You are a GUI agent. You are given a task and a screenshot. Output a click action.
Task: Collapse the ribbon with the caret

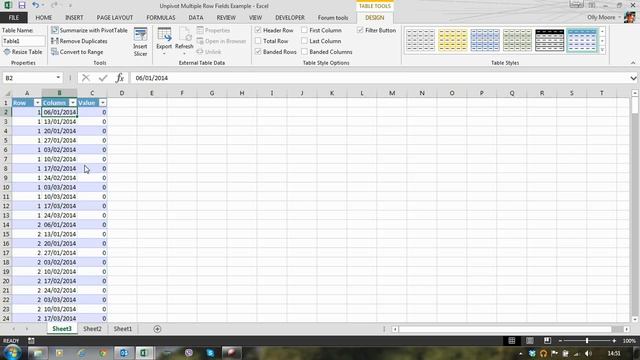pos(633,63)
